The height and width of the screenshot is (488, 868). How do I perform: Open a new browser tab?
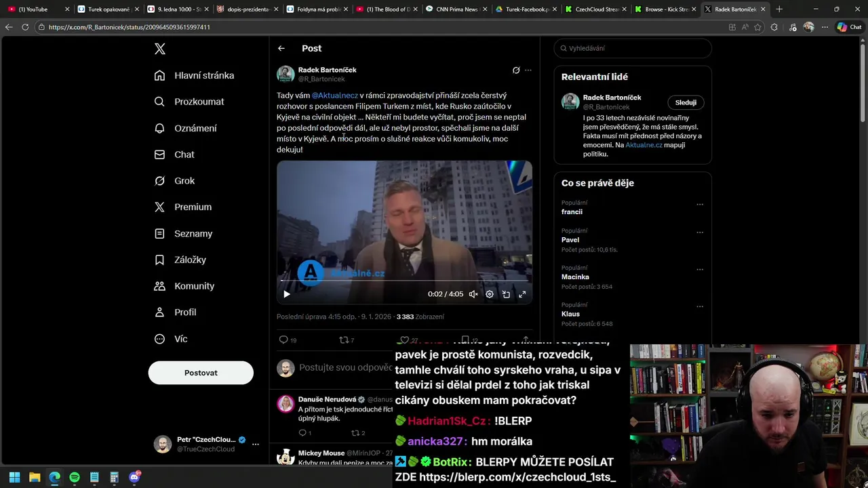[x=779, y=9]
